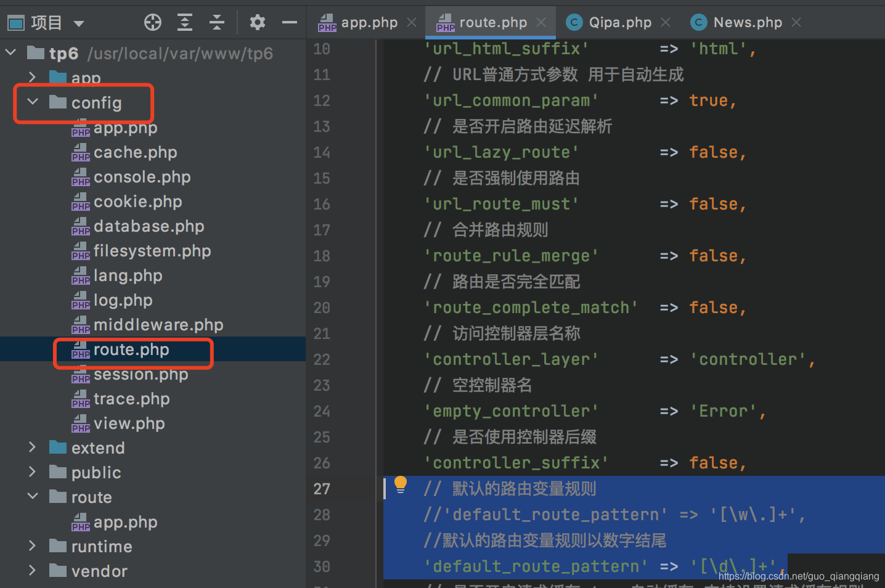Click the class icon on News.php tab

click(699, 23)
